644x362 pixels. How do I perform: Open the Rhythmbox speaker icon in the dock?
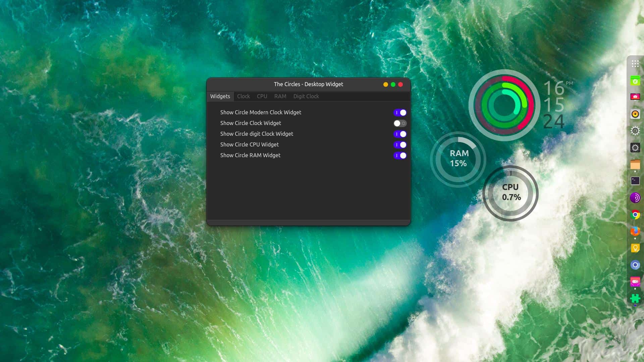[x=635, y=114]
